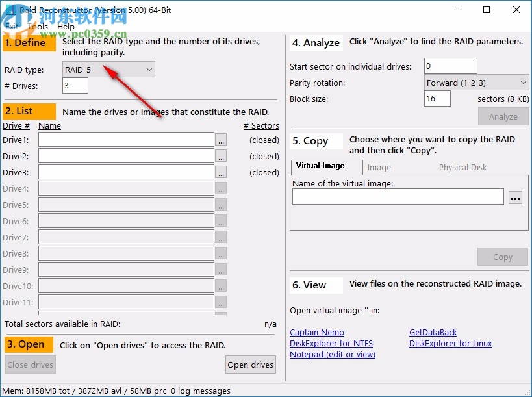Expand the Parity rotation dropdown
The width and height of the screenshot is (532, 397).
pos(476,83)
